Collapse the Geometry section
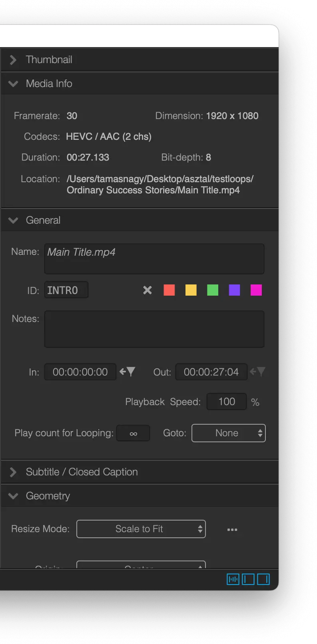 click(x=13, y=496)
